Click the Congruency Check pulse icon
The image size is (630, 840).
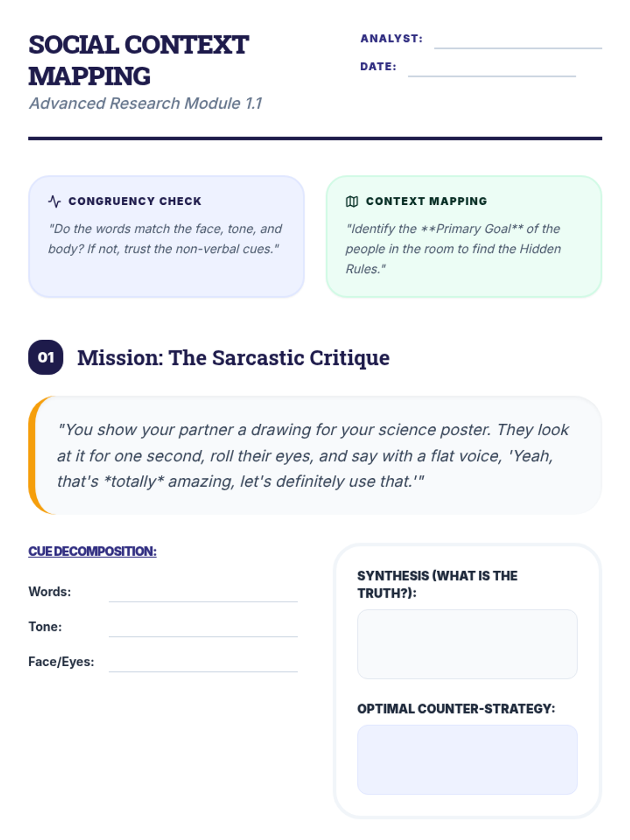(55, 201)
